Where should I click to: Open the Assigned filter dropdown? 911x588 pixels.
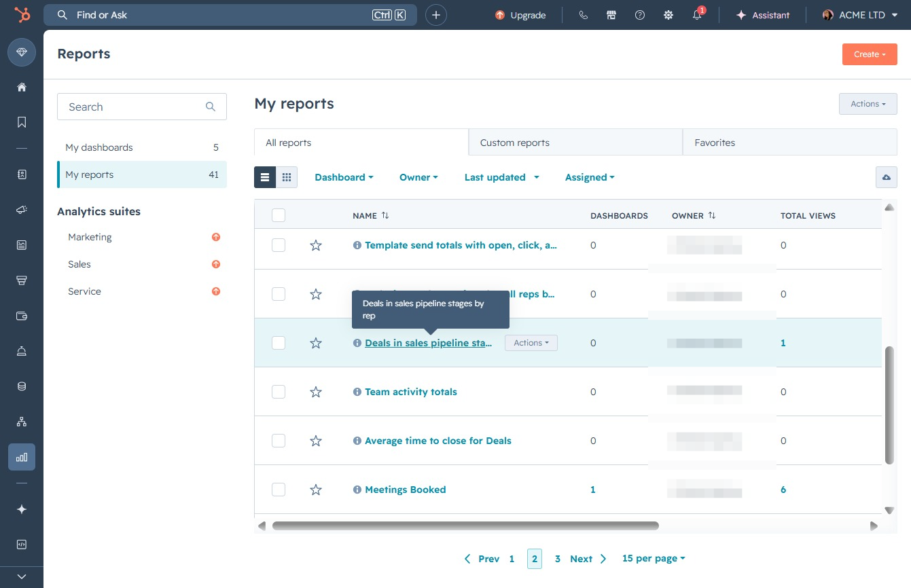(x=590, y=177)
